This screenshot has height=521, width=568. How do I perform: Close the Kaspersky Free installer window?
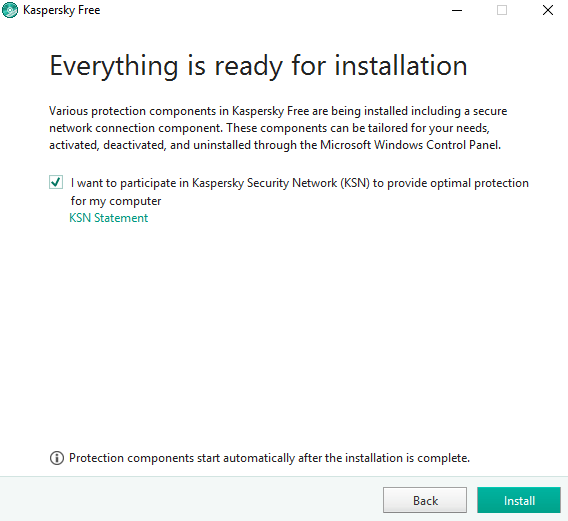coord(548,10)
